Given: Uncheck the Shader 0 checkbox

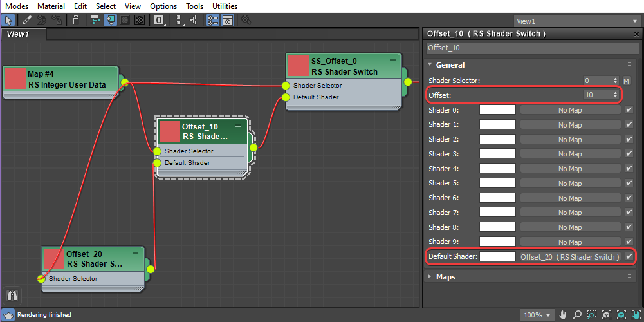Looking at the screenshot, I should pyautogui.click(x=629, y=109).
